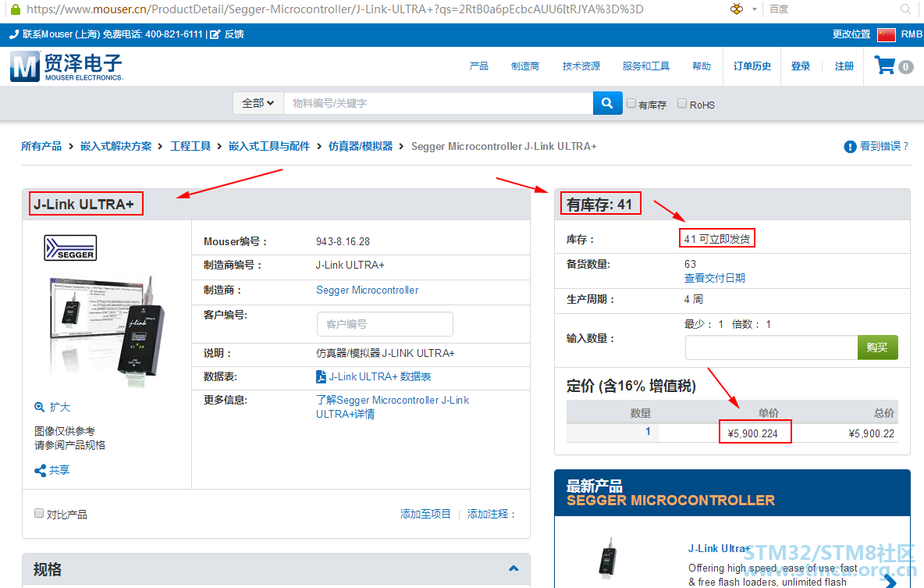Click the 看到错误？ report error link
924x588 pixels.
click(x=884, y=146)
